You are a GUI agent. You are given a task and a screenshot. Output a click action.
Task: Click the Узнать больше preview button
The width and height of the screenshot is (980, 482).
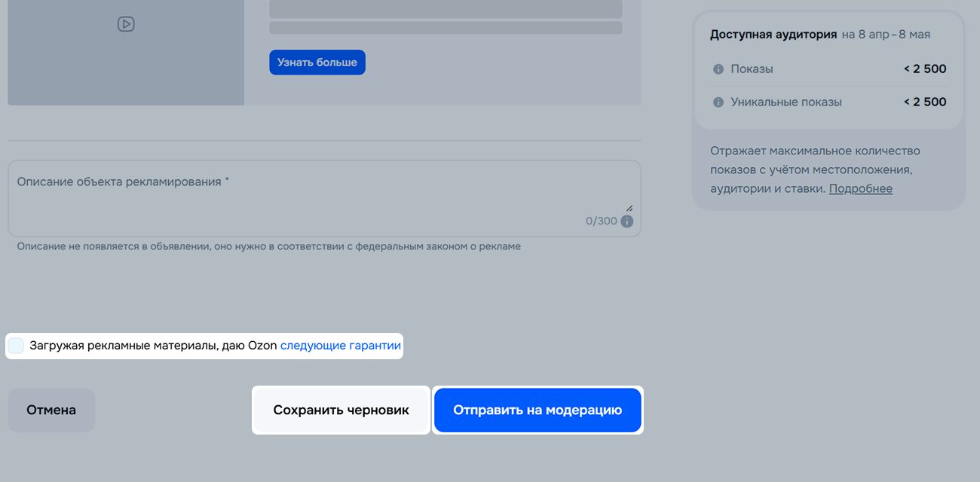pyautogui.click(x=317, y=63)
